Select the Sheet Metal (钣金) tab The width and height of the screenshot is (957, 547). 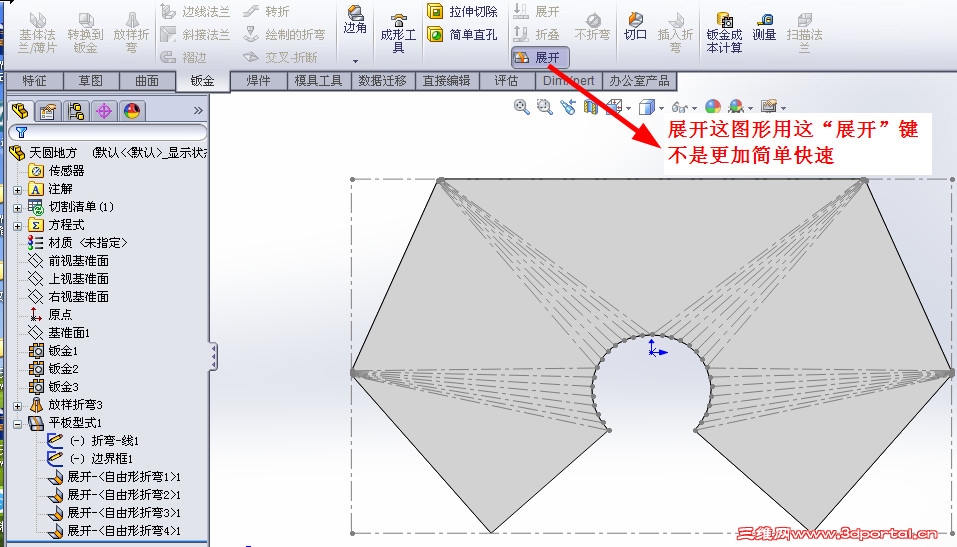203,81
